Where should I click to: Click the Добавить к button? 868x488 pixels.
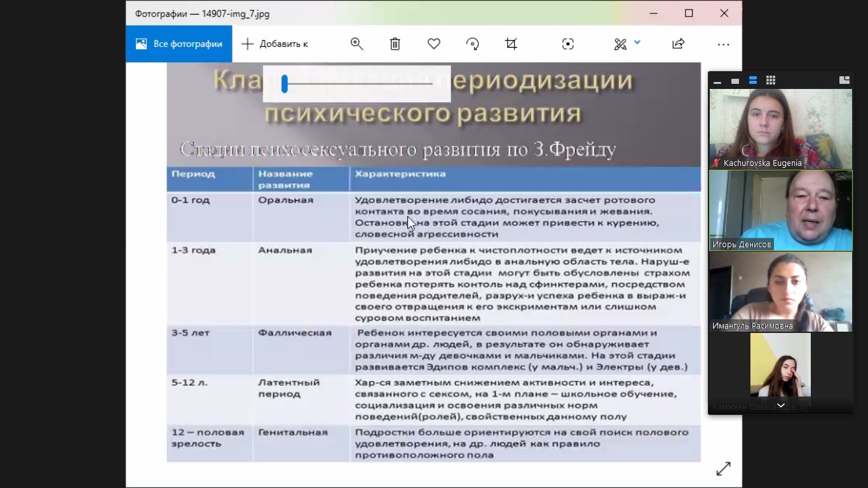275,44
